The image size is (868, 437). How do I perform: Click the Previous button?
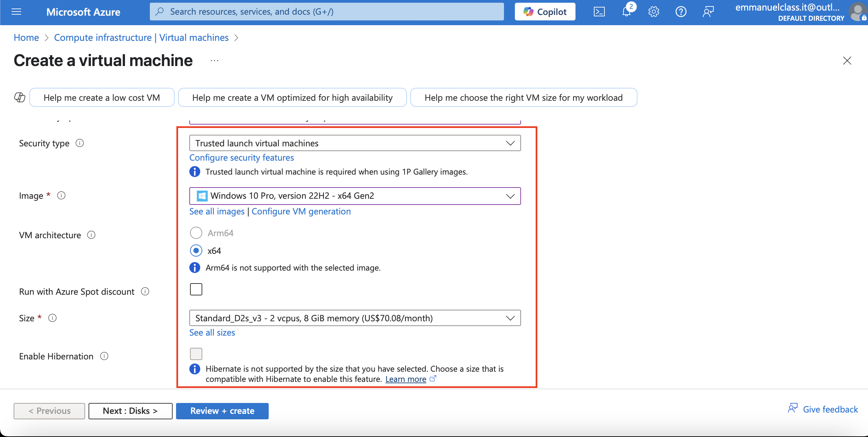coord(49,411)
